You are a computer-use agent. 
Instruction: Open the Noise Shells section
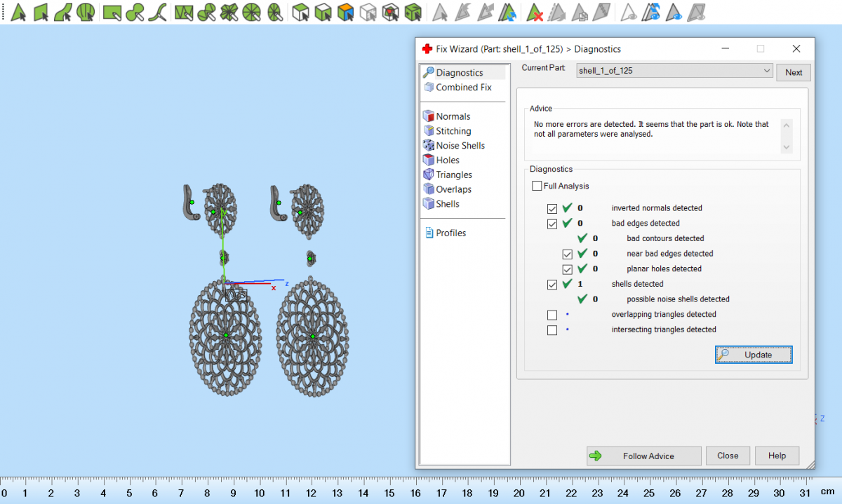click(460, 146)
